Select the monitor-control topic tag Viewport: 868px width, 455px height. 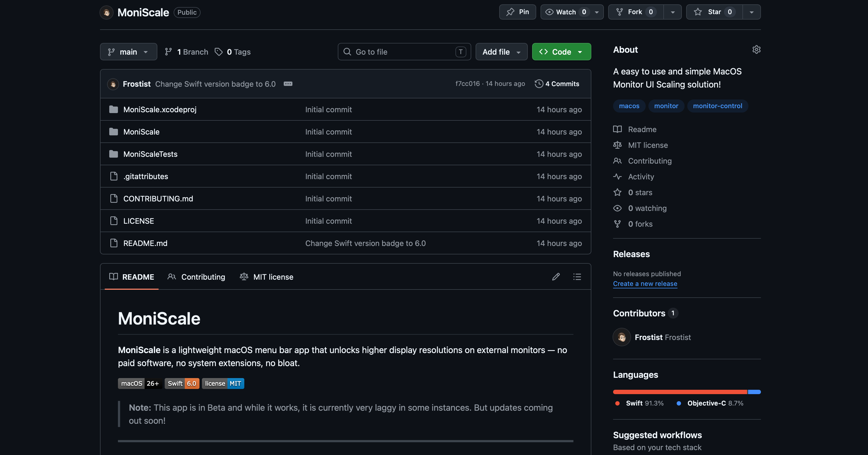[717, 106]
